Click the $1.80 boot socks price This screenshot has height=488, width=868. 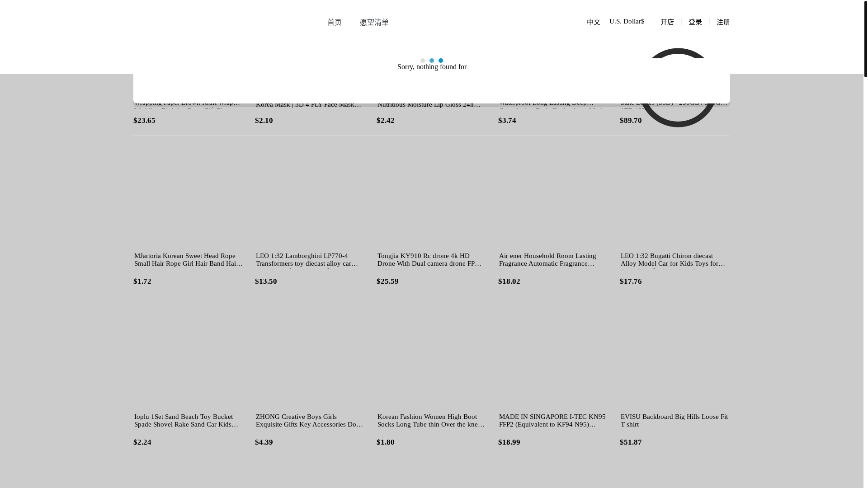coord(386,442)
